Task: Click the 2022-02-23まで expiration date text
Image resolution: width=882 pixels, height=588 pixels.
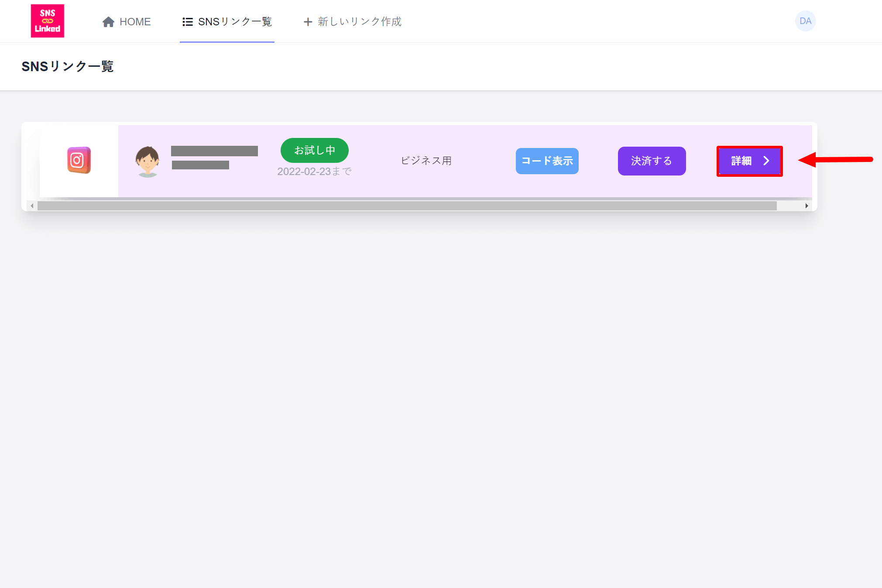Action: (x=314, y=172)
